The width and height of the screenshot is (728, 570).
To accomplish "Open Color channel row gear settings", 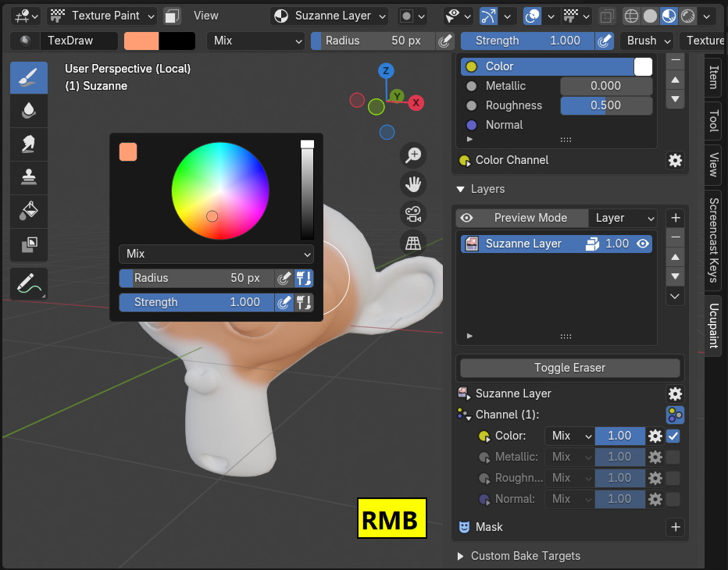I will coord(655,436).
